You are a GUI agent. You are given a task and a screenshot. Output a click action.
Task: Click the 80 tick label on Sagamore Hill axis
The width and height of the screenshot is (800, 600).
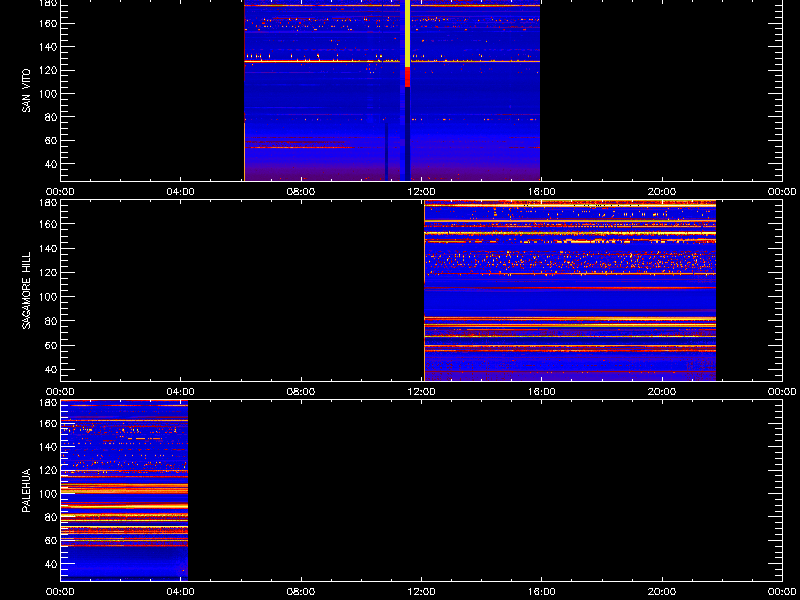[x=51, y=321]
